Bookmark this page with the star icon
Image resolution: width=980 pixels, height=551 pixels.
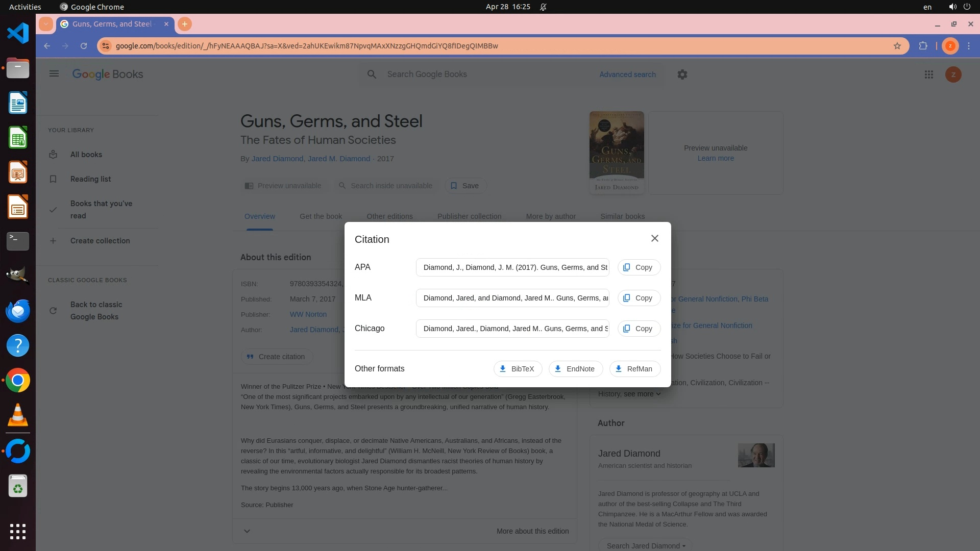point(897,46)
